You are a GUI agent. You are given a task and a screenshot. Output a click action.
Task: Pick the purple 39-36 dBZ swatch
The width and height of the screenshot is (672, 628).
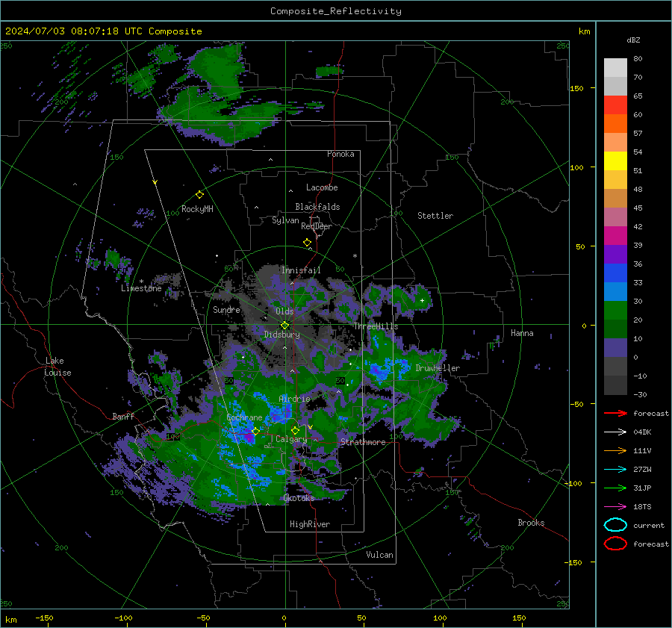(x=615, y=255)
